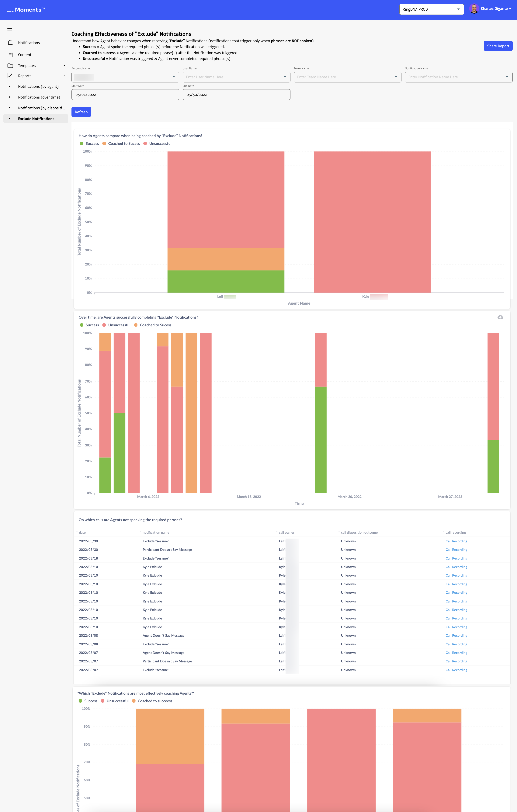This screenshot has height=812, width=517.
Task: Select Exclude Notifications report
Action: [36, 119]
